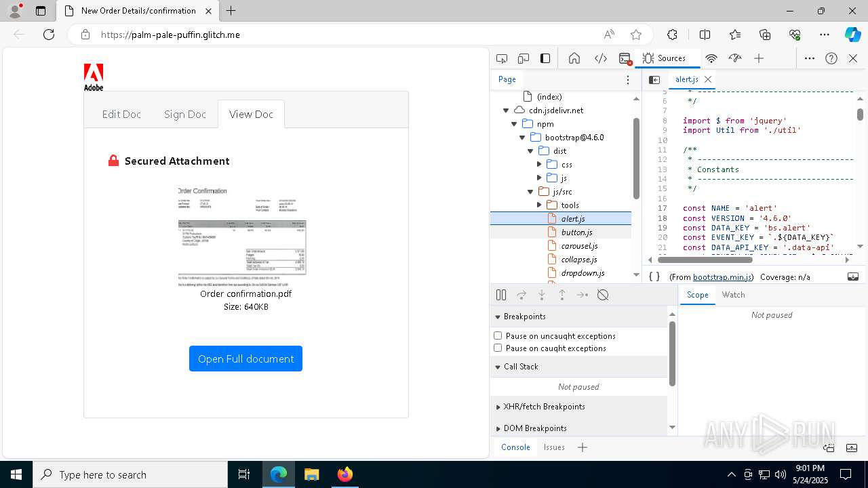The height and width of the screenshot is (488, 868).
Task: Open the Issues drawer tab
Action: click(x=554, y=447)
